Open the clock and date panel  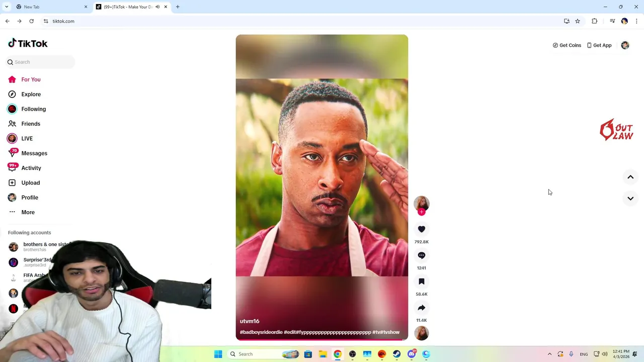(x=621, y=354)
